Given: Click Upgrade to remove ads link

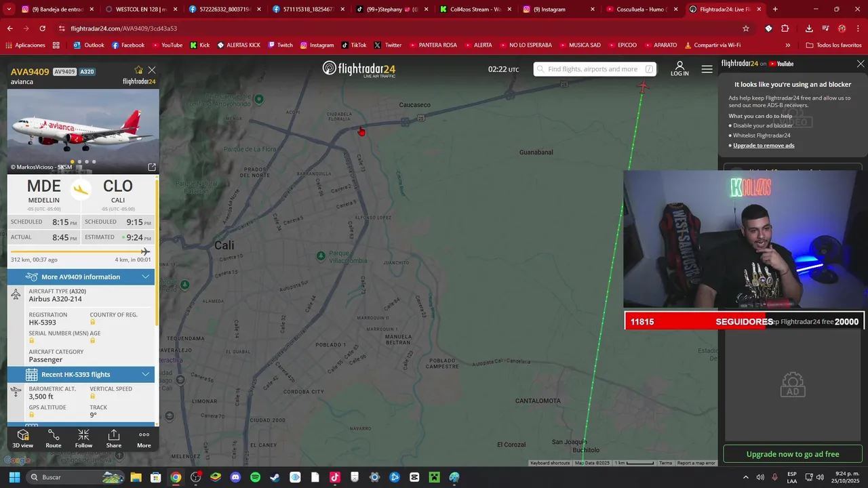Looking at the screenshot, I should (x=764, y=146).
